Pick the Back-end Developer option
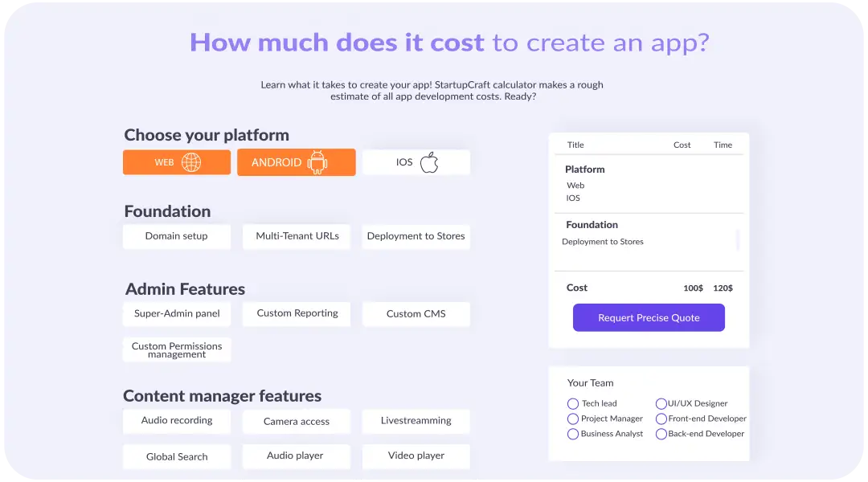868x482 pixels. pyautogui.click(x=661, y=434)
